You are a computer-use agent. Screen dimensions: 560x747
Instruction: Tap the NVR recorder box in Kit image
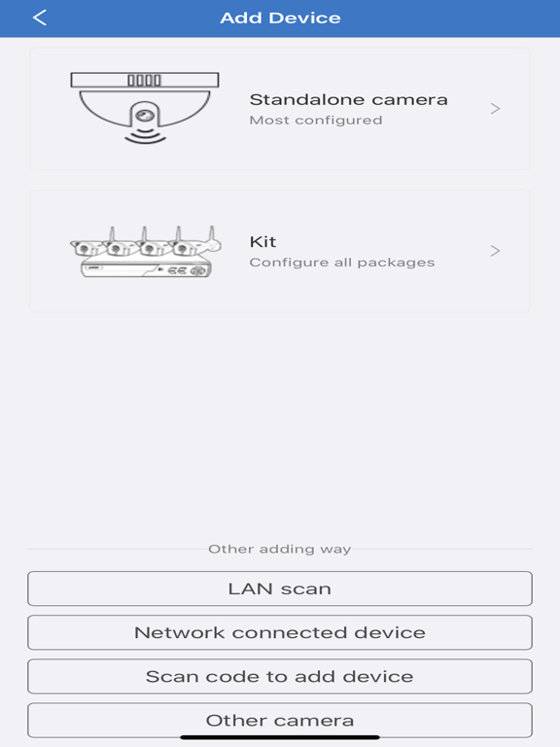(146, 268)
